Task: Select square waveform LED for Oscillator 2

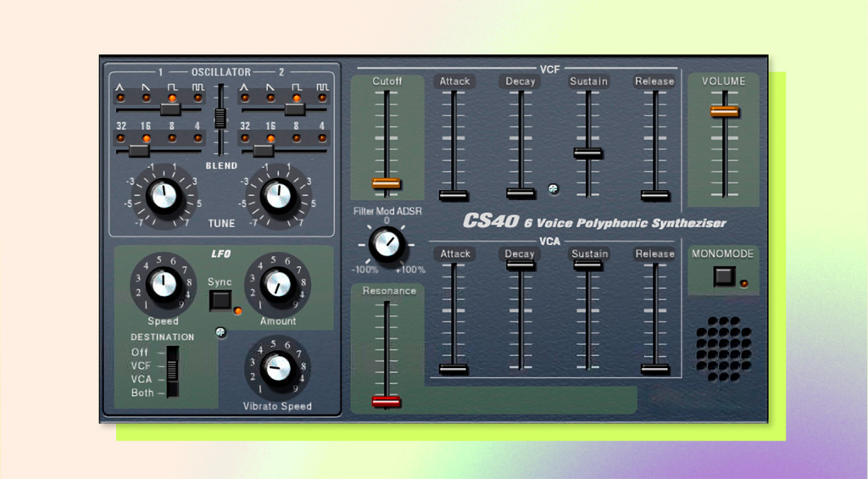Action: click(297, 98)
